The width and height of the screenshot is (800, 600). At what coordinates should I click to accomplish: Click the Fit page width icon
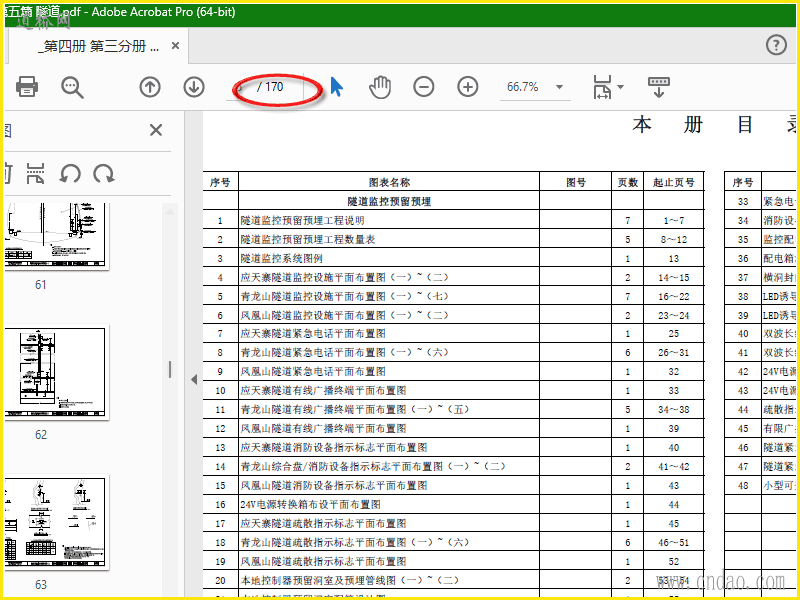tap(602, 87)
